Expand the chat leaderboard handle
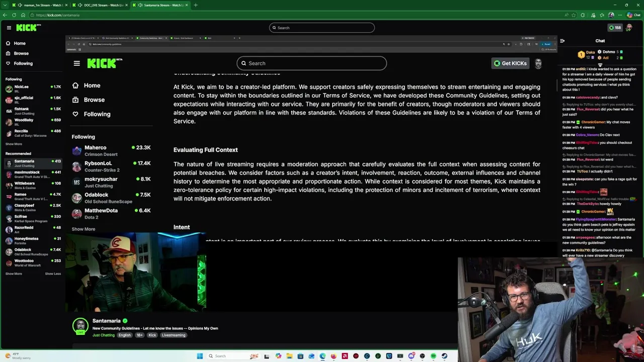 600,65
